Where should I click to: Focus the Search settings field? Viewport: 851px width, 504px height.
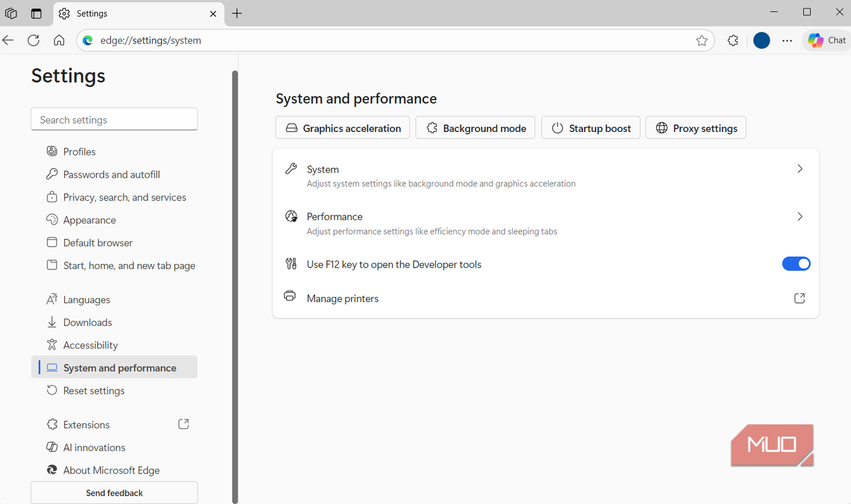(114, 119)
